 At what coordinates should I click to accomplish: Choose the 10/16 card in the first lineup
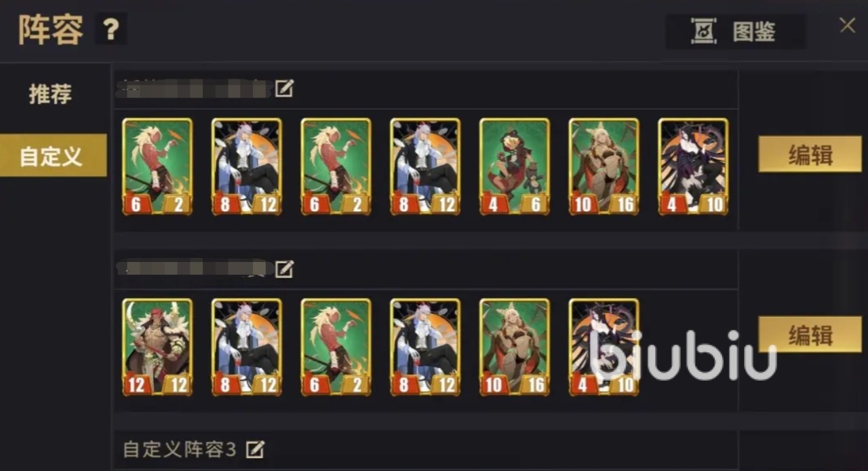(x=604, y=167)
